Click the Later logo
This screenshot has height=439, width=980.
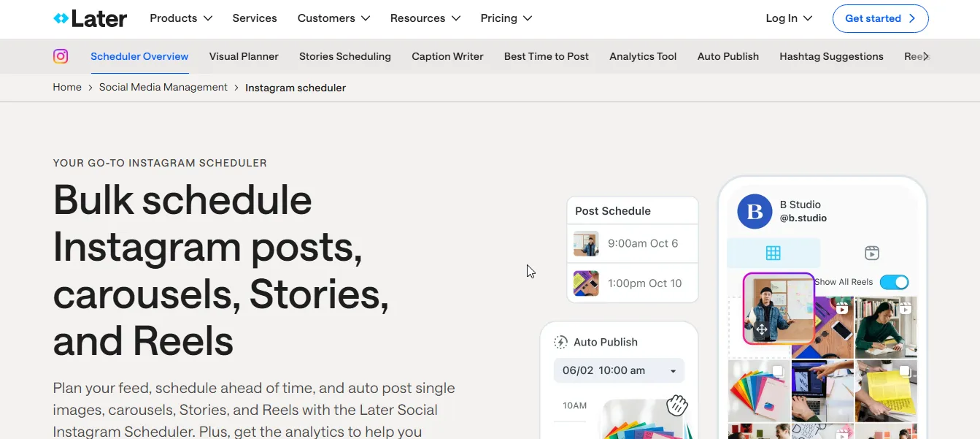[90, 18]
